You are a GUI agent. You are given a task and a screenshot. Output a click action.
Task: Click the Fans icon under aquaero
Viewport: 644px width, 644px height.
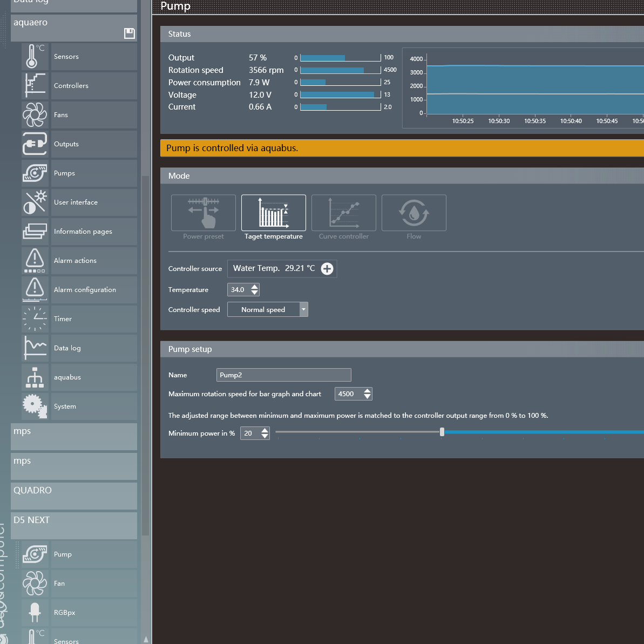pyautogui.click(x=35, y=115)
